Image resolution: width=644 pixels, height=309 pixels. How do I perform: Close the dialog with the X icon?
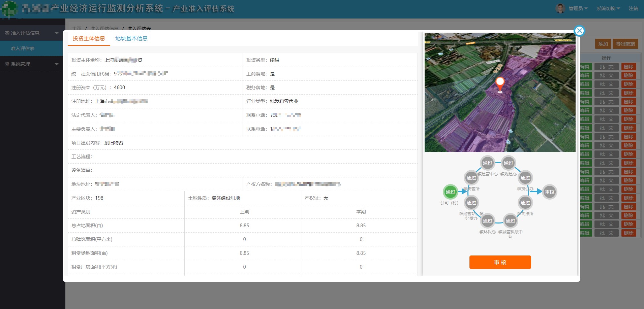click(x=579, y=31)
